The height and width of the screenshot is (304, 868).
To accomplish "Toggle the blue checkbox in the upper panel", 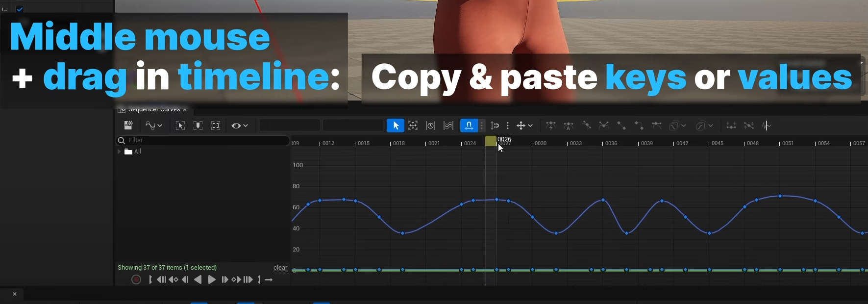I will pyautogui.click(x=20, y=9).
